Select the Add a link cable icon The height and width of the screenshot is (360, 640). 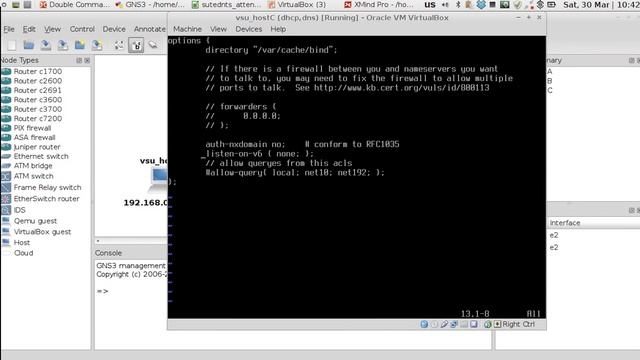[153, 45]
